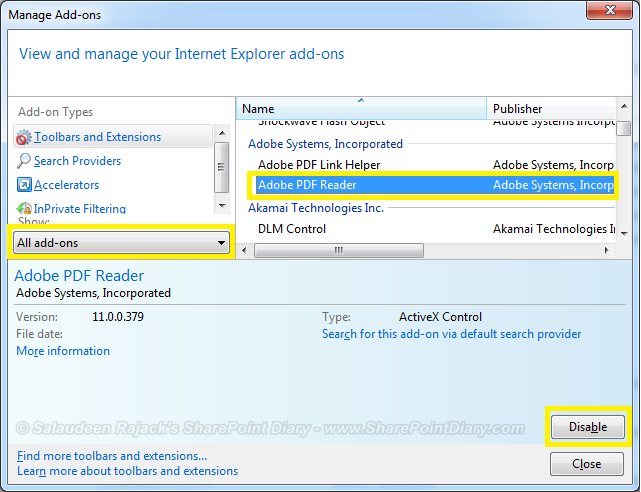The image size is (641, 492).
Task: Click horizontal scrollbar right arrow
Action: click(607, 250)
